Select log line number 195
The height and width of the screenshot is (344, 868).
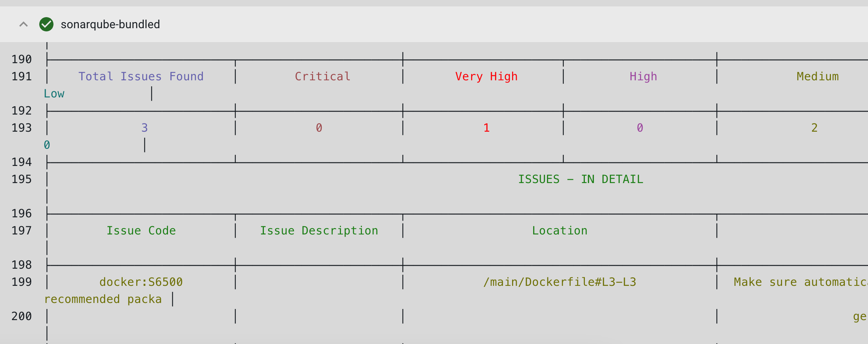coord(21,179)
